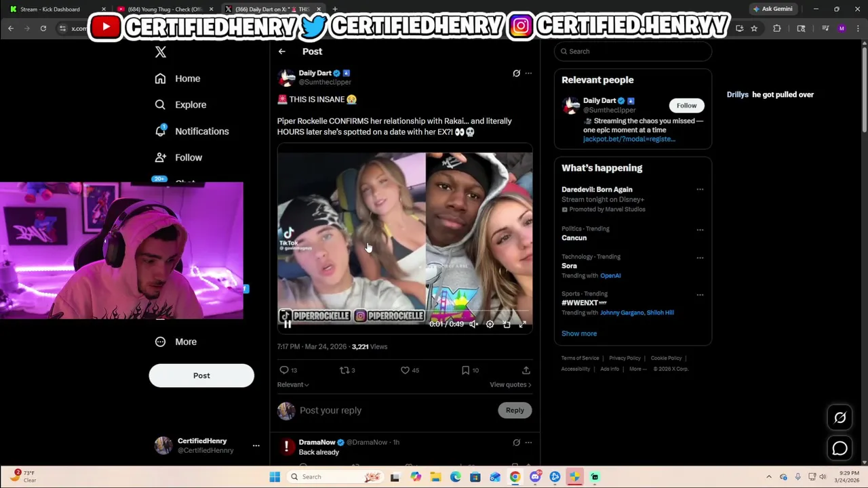Viewport: 868px width, 488px height.
Task: Open the Terms of Service link
Action: (580, 358)
